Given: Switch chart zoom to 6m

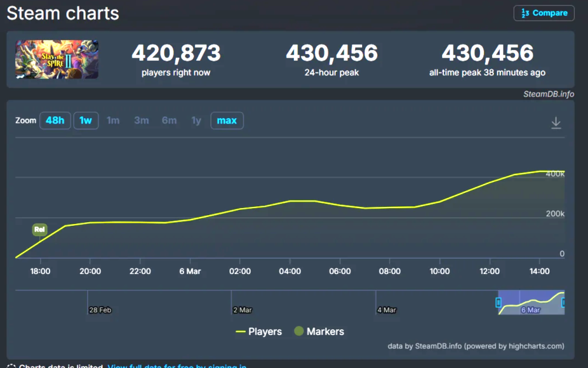Looking at the screenshot, I should pos(169,121).
